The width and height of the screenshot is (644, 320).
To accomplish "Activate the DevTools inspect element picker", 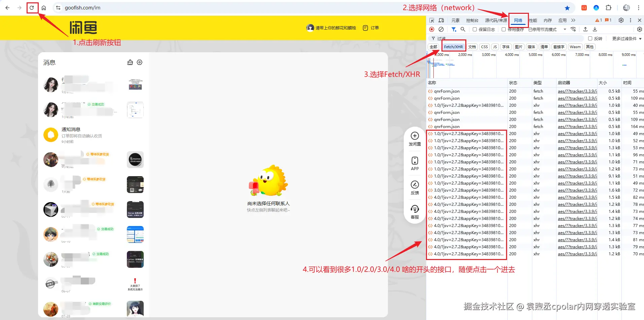I will point(432,20).
